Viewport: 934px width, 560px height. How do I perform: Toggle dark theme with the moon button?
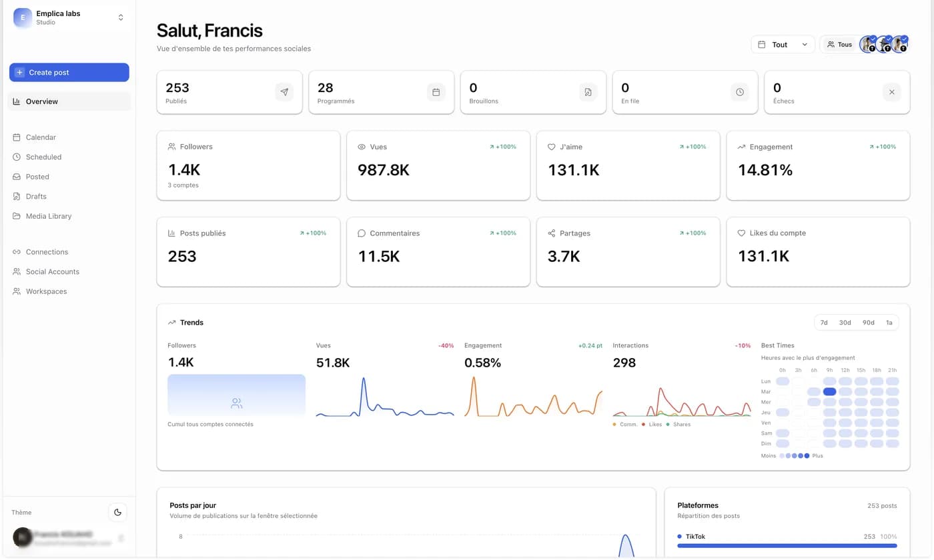coord(118,512)
